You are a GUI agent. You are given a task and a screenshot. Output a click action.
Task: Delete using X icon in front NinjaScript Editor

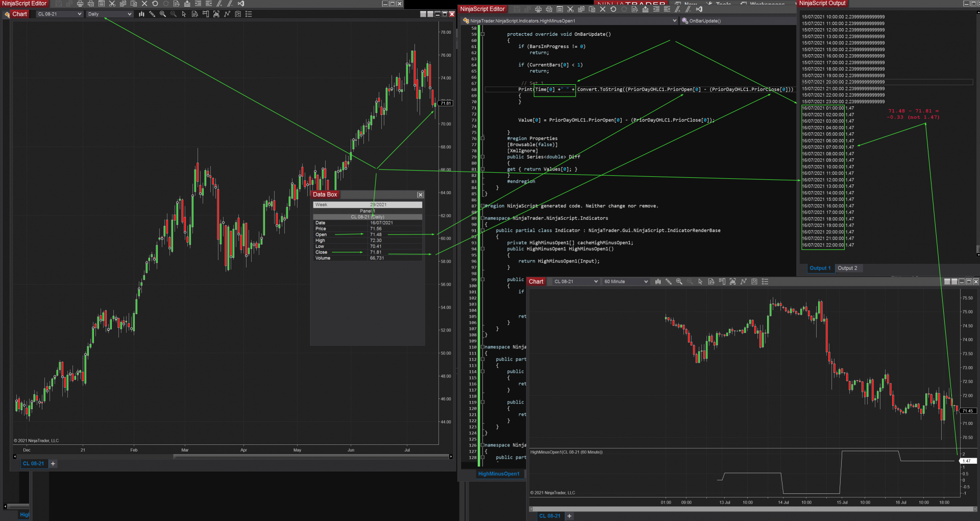point(603,9)
